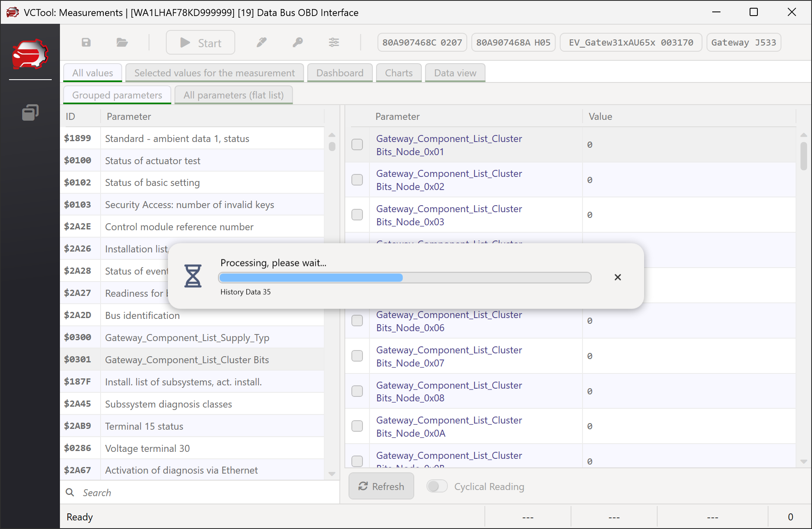Click the processing progress bar
Screen dimensions: 812x529
[x=404, y=278]
